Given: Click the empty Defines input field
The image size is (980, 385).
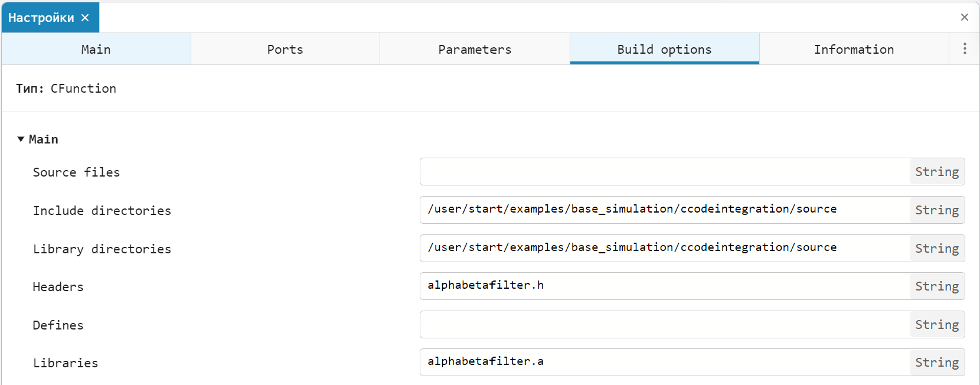Looking at the screenshot, I should pyautogui.click(x=664, y=324).
